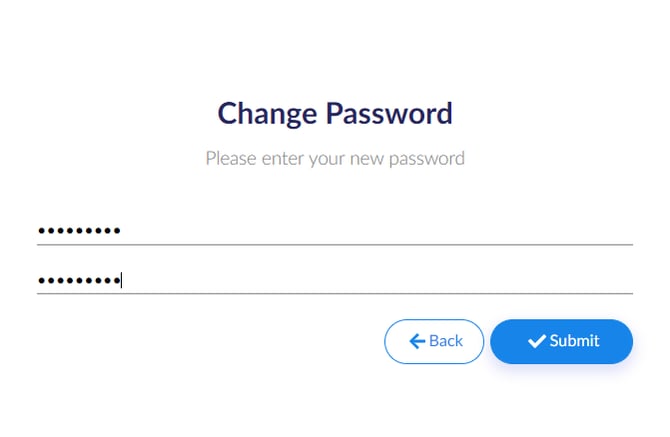670x437 pixels.
Task: Go back using the Back button
Action: click(434, 341)
